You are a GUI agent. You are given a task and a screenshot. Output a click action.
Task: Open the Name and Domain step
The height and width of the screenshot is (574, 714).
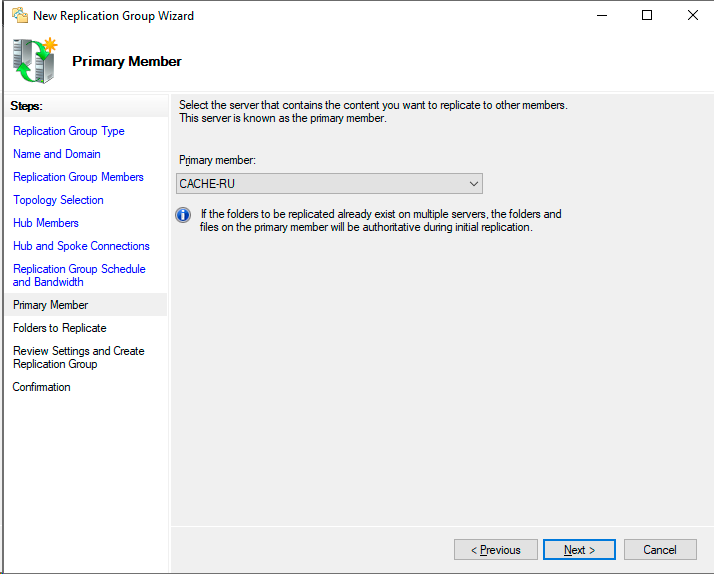[57, 154]
